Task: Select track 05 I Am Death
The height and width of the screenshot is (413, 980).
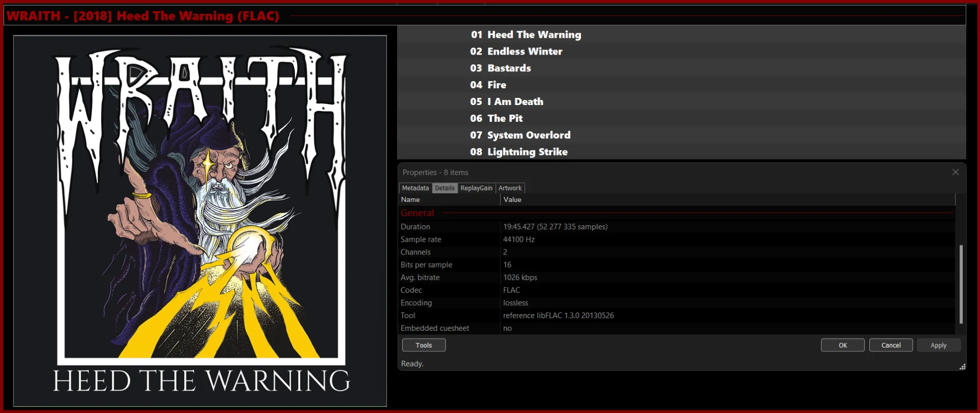Action: point(681,101)
